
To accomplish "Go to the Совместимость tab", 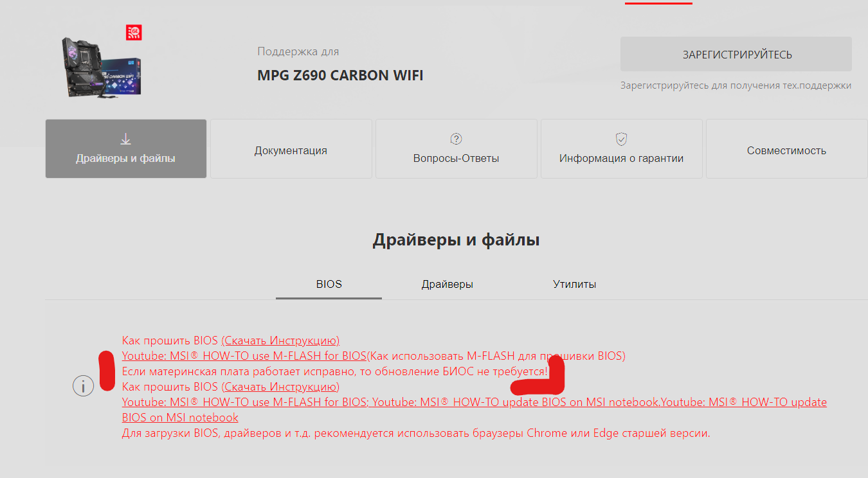I will tap(786, 148).
